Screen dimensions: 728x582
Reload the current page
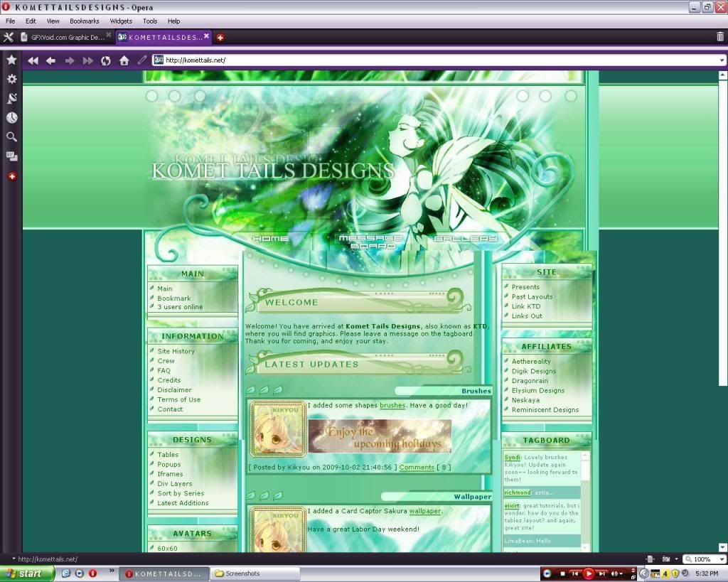pyautogui.click(x=106, y=61)
